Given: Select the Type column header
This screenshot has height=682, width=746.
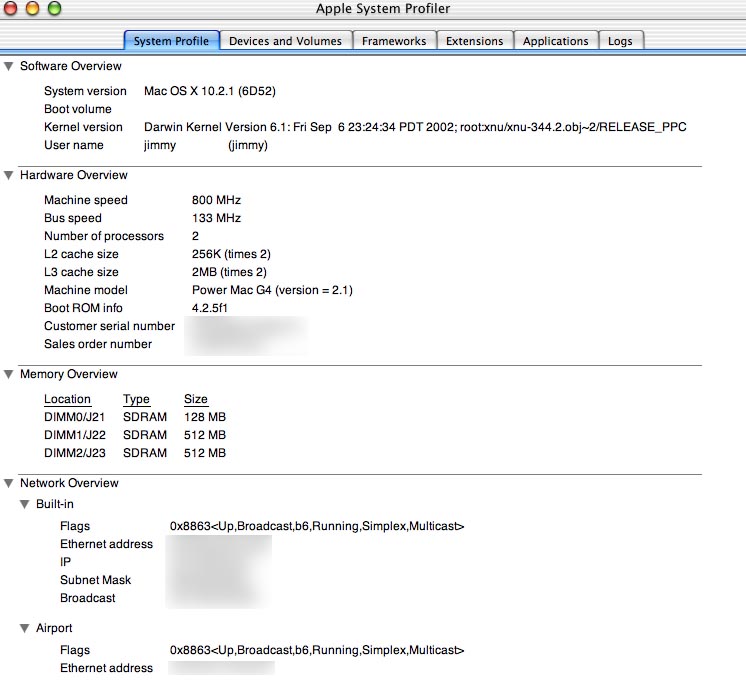Looking at the screenshot, I should pyautogui.click(x=137, y=399).
